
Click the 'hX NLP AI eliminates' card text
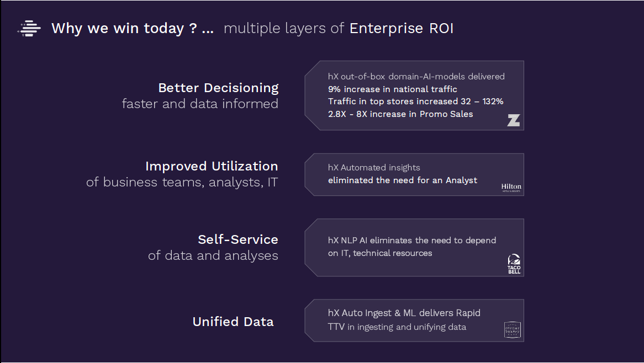pos(412,247)
